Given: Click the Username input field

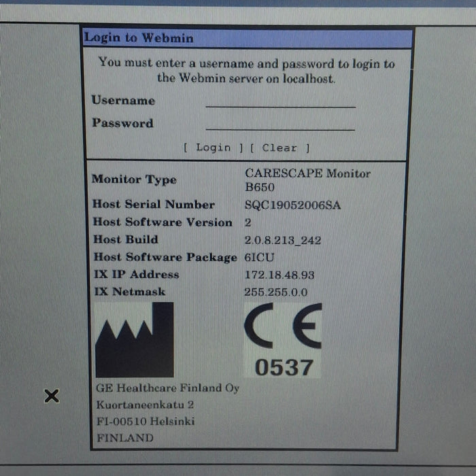Looking at the screenshot, I should point(280,102).
